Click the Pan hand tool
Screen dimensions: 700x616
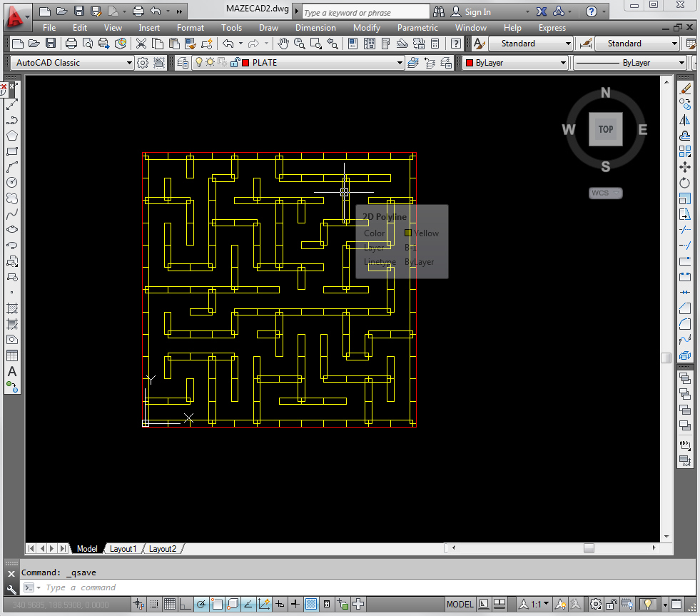click(x=283, y=44)
